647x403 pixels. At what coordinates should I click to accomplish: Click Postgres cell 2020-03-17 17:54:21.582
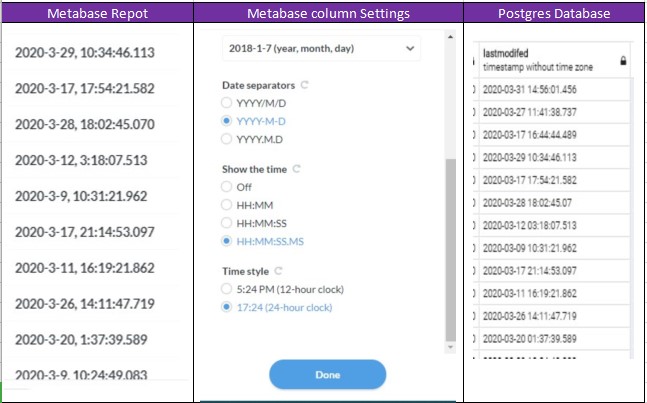pyautogui.click(x=555, y=180)
